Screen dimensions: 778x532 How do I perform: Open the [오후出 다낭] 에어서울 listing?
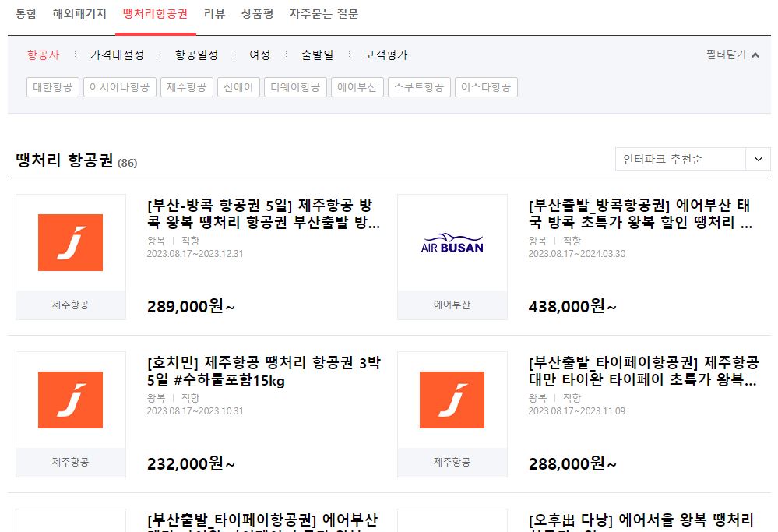[x=641, y=522]
